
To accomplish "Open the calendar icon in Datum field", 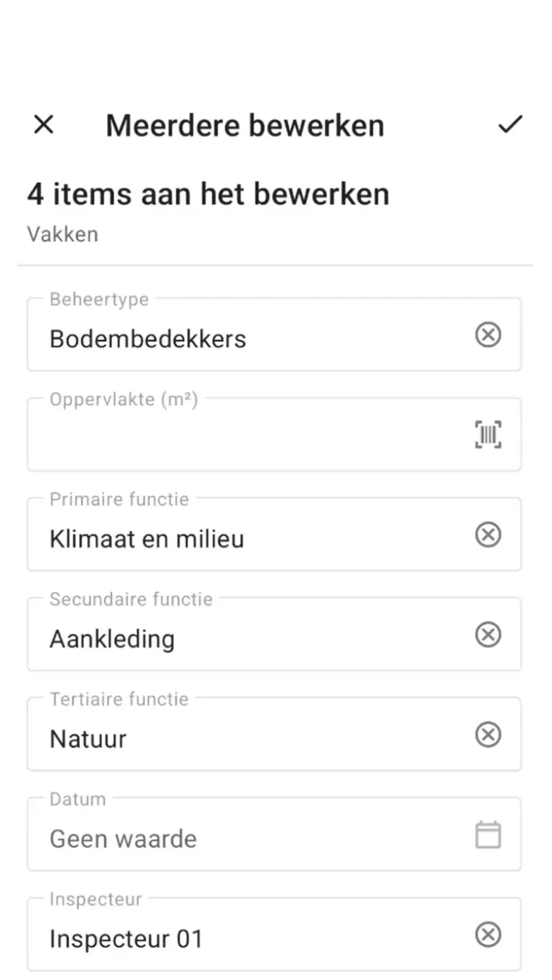I will coord(488,835).
